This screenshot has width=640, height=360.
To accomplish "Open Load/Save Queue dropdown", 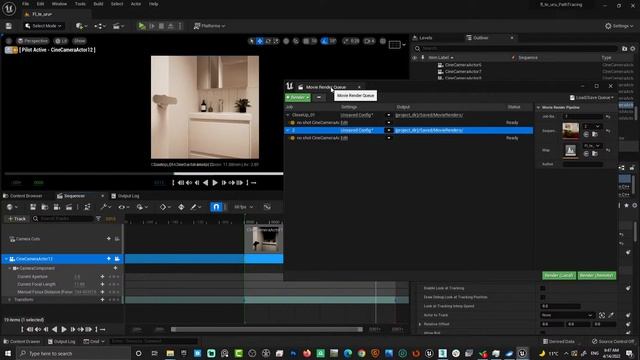I will pos(592,98).
